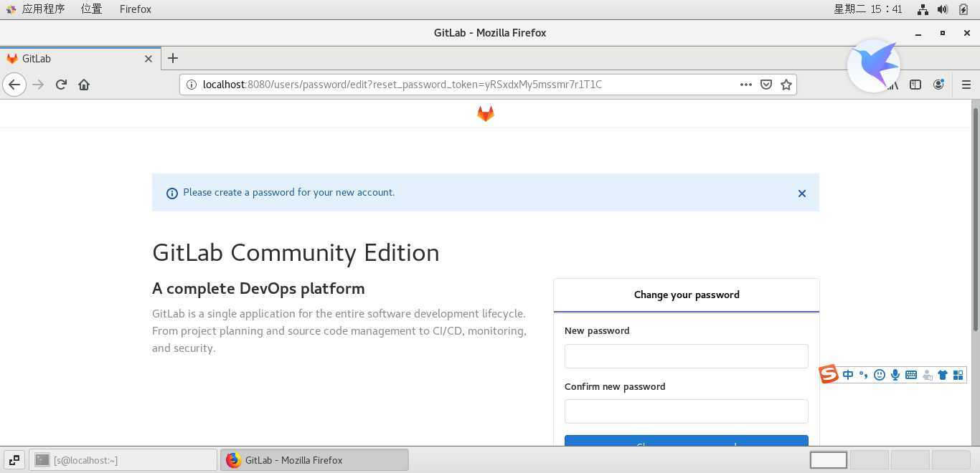The width and height of the screenshot is (980, 473).
Task: Click the show desktop taskbar icon
Action: [14, 460]
